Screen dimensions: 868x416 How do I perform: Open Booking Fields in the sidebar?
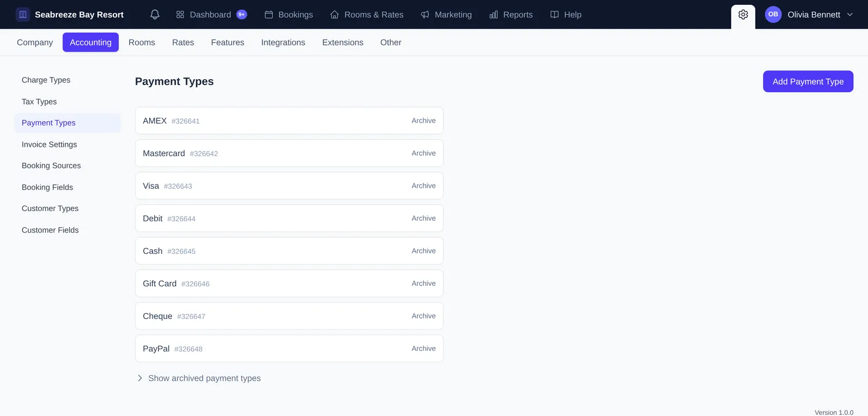tap(67, 187)
